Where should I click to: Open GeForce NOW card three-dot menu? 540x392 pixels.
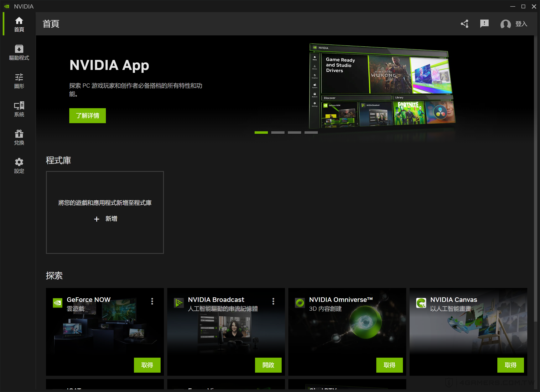(152, 301)
